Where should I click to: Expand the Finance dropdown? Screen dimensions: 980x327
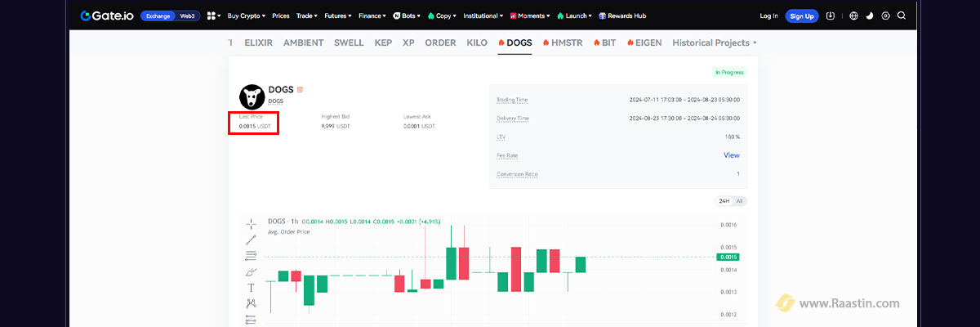(372, 16)
